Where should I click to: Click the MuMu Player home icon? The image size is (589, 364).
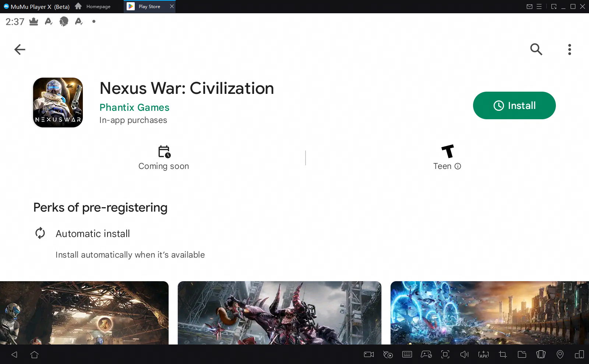point(78,6)
